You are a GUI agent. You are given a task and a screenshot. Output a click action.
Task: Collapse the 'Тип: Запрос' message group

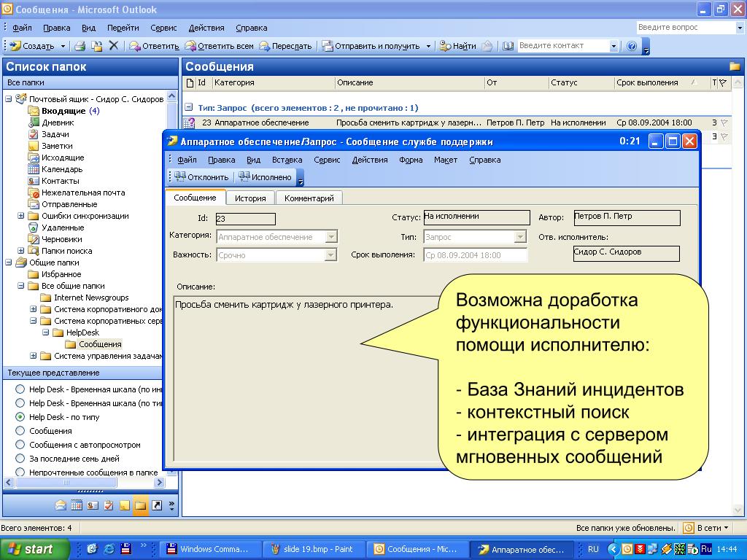189,108
